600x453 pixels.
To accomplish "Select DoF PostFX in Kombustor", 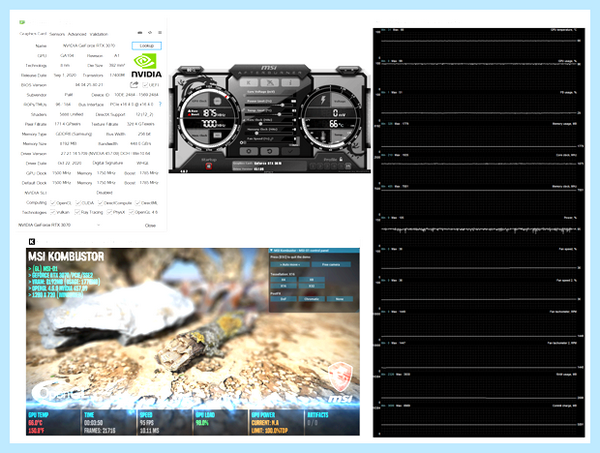I will click(284, 299).
